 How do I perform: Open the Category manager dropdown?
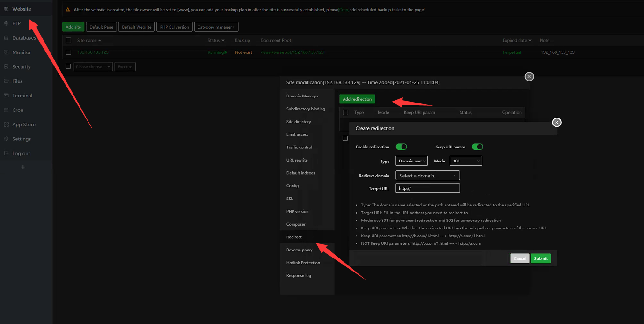point(216,27)
